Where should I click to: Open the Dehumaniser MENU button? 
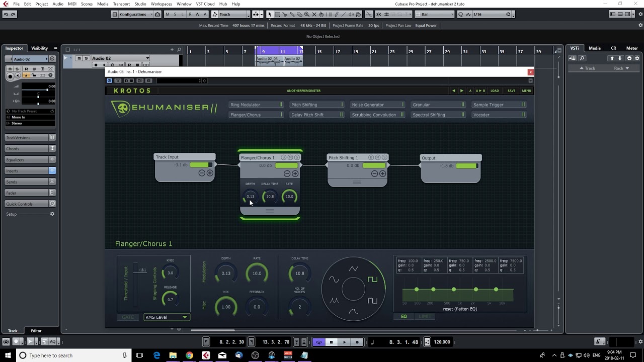click(526, 91)
